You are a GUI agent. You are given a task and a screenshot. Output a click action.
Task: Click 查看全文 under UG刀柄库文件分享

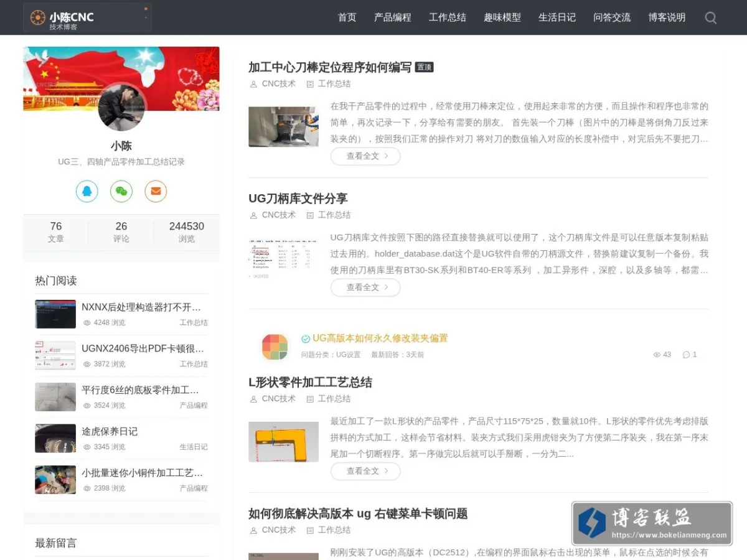click(x=365, y=287)
